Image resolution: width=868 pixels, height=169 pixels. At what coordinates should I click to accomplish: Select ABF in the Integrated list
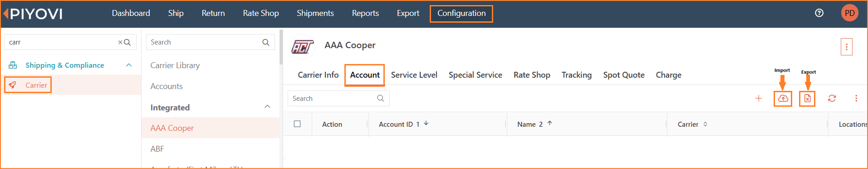tap(157, 149)
